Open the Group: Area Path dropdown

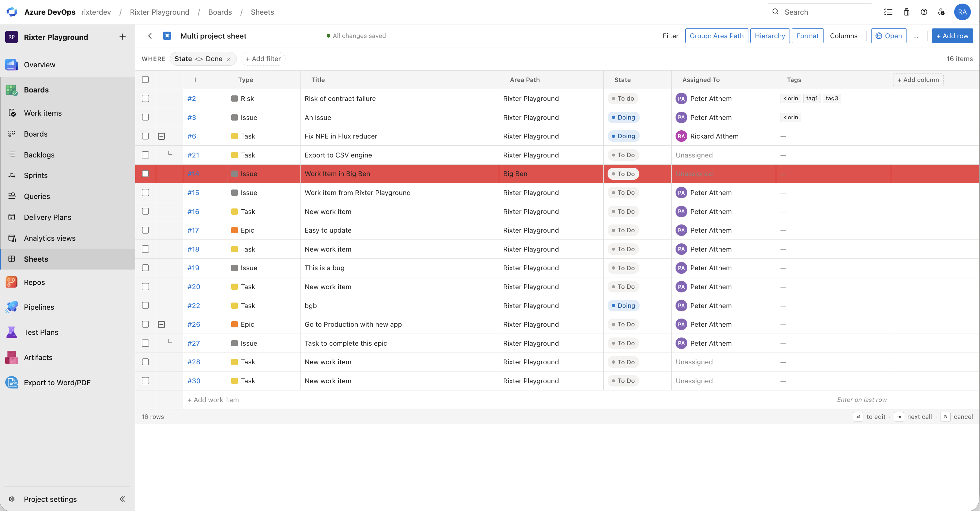coord(716,36)
